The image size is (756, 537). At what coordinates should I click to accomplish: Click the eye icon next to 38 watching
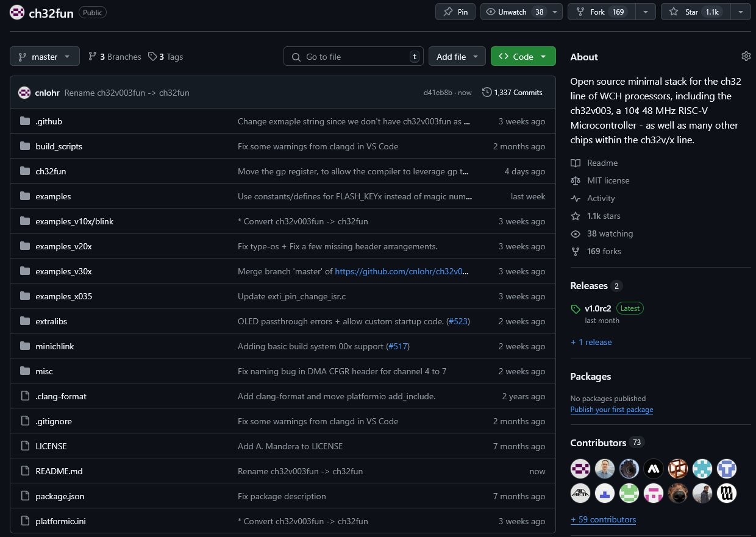pos(576,233)
